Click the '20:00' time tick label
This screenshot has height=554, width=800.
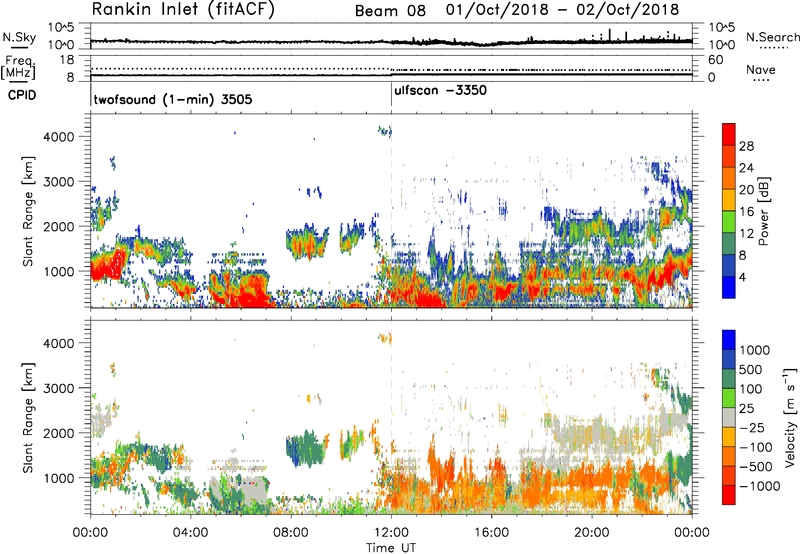(x=592, y=533)
